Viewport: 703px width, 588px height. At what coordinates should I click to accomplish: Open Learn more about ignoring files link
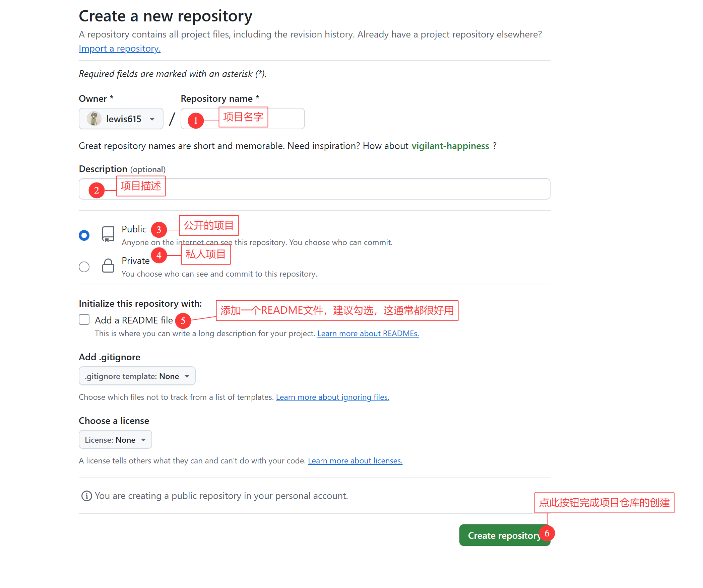click(x=333, y=397)
